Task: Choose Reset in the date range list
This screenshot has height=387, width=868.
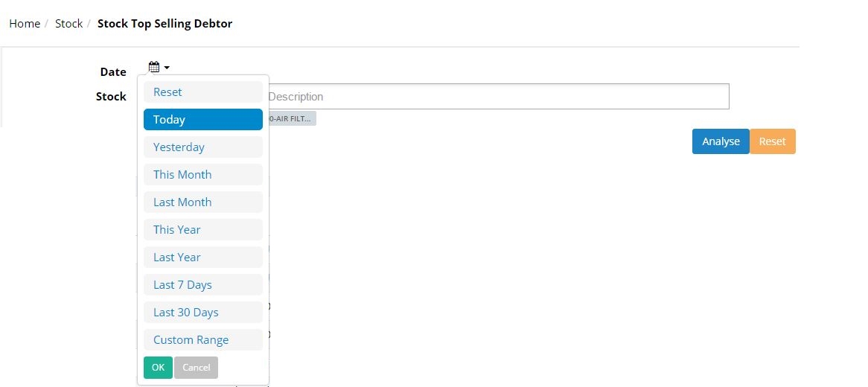Action: click(203, 92)
